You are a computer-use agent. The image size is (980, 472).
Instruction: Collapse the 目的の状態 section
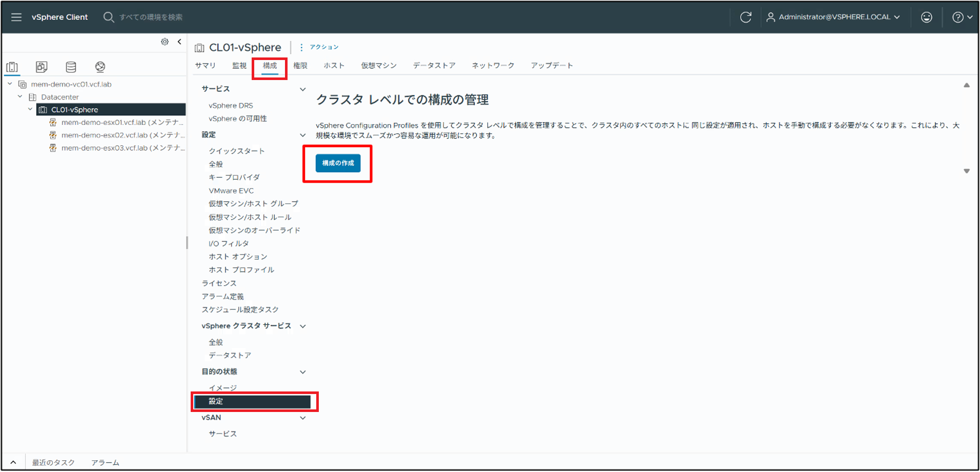[x=303, y=371]
